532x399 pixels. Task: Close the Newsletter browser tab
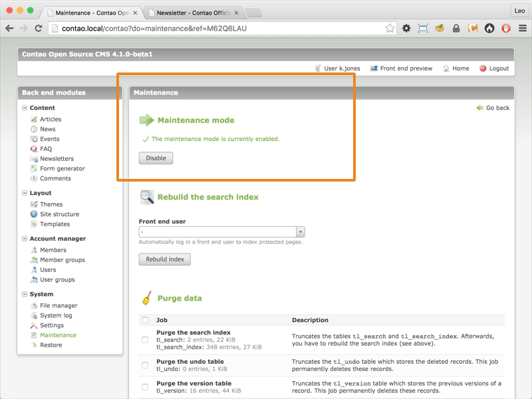[237, 13]
